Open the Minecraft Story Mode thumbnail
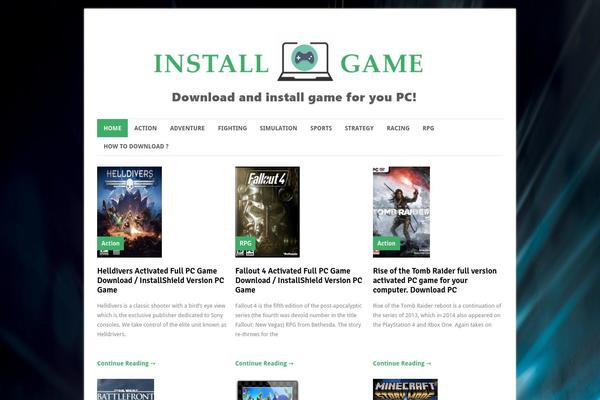600x400 pixels. tap(405, 390)
